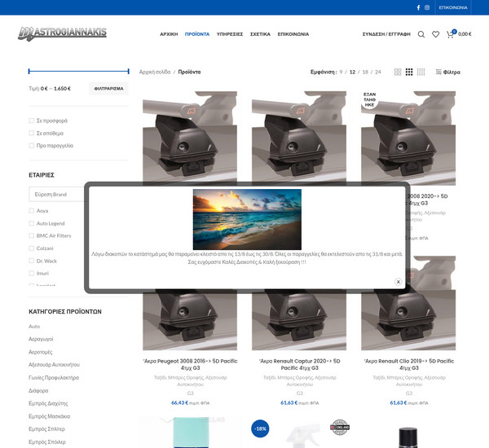Click ΣΥΝΔΕΣΗ / ΕΓΓΡΑΦΗ login link
Image resolution: width=489 pixels, height=448 pixels.
tap(386, 34)
